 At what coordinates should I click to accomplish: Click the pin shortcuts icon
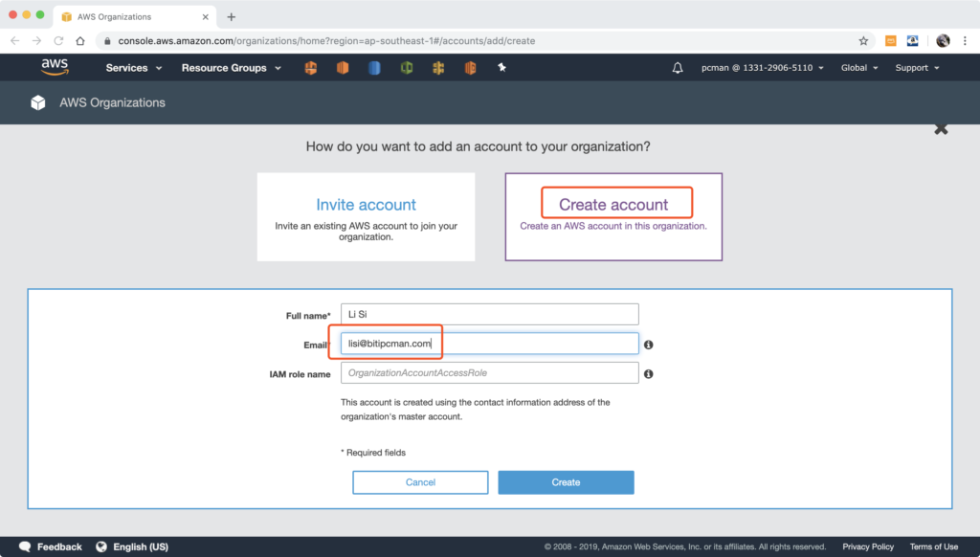[501, 68]
